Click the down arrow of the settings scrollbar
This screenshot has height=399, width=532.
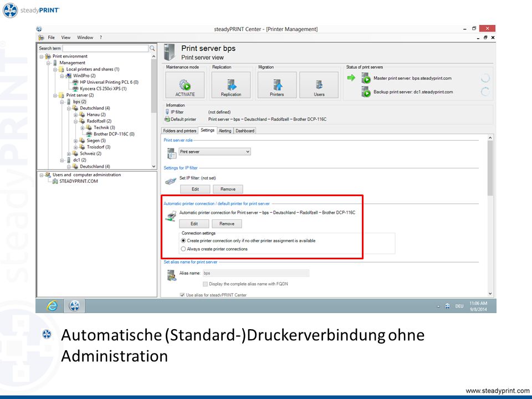point(490,294)
